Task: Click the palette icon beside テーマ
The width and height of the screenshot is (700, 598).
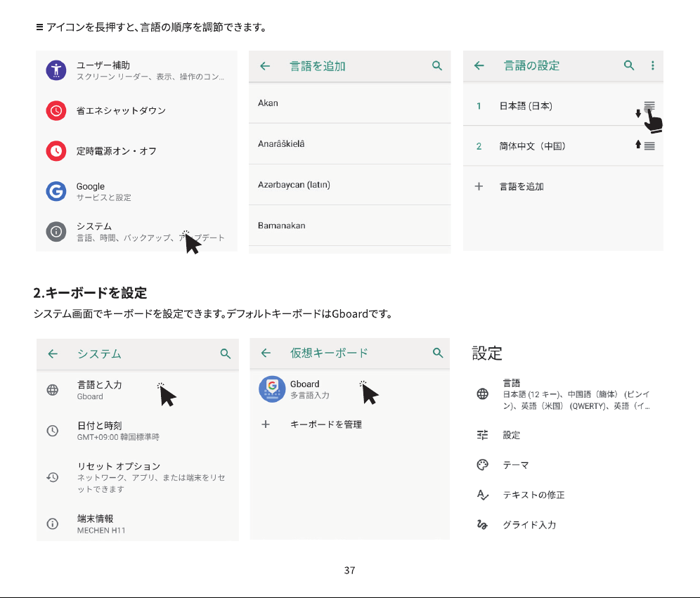Action: pos(483,464)
